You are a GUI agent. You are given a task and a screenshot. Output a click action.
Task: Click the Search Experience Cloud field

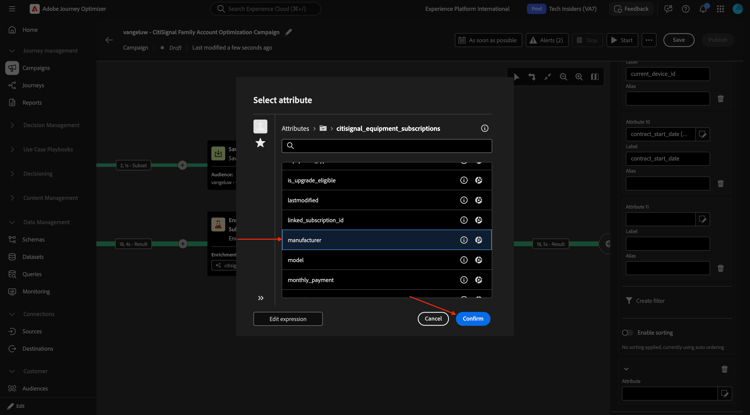(265, 9)
